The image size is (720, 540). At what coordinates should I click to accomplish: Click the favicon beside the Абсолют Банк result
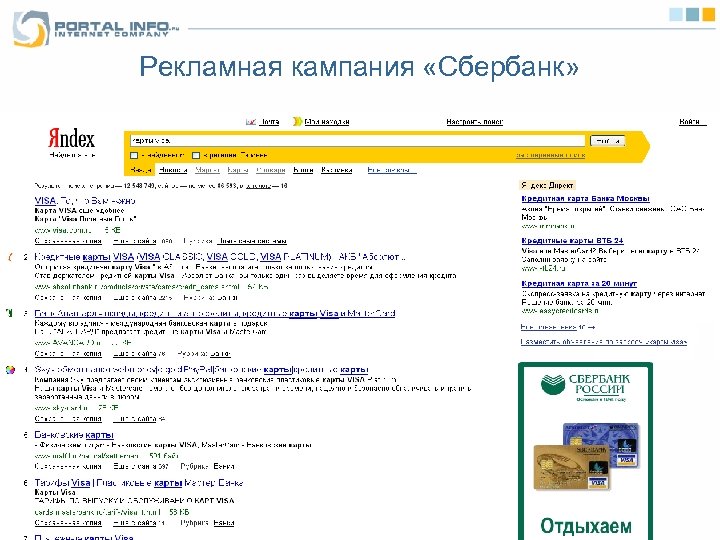[10, 257]
